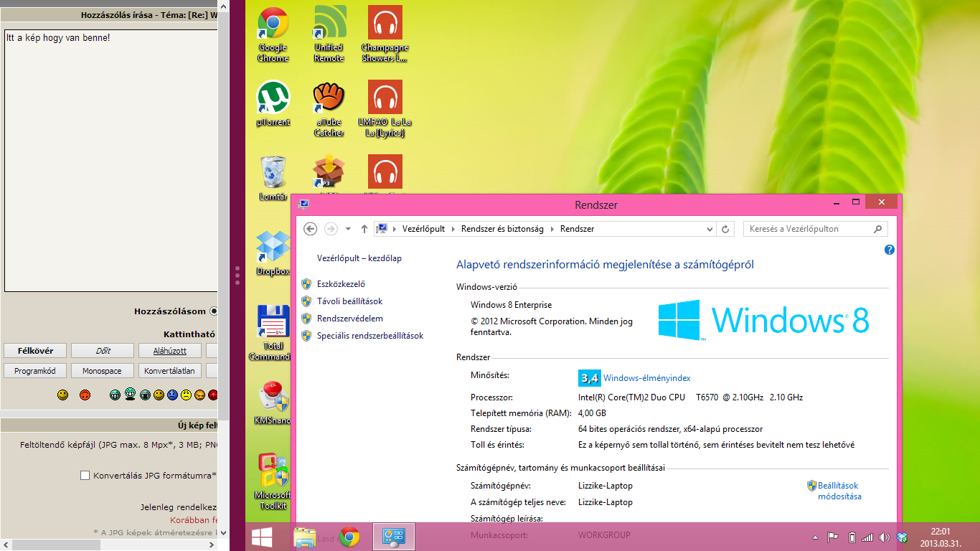Open help with the blue question mark
Viewport: 980px width, 551px height.
(x=890, y=250)
